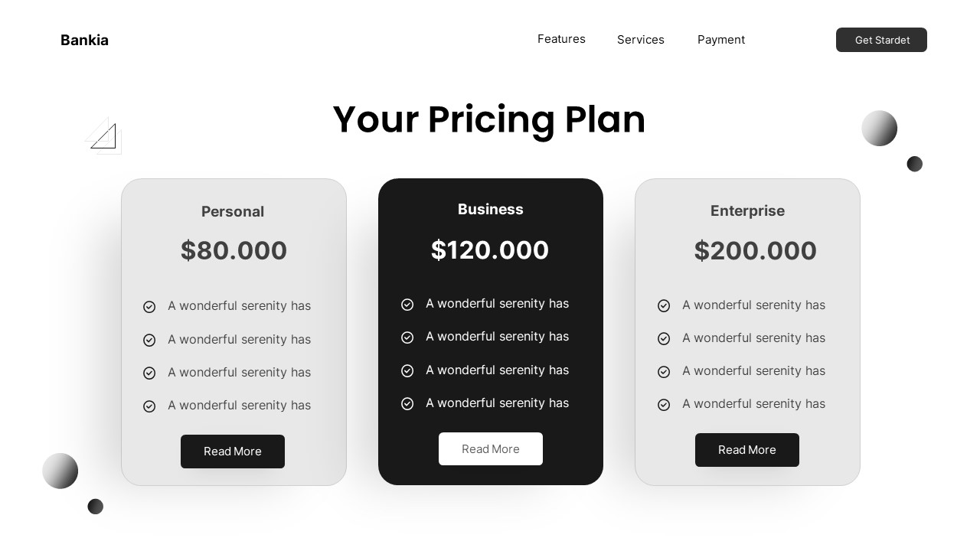Click the second checkmark in the Business plan
Screen dimensions: 980x551
tap(407, 337)
